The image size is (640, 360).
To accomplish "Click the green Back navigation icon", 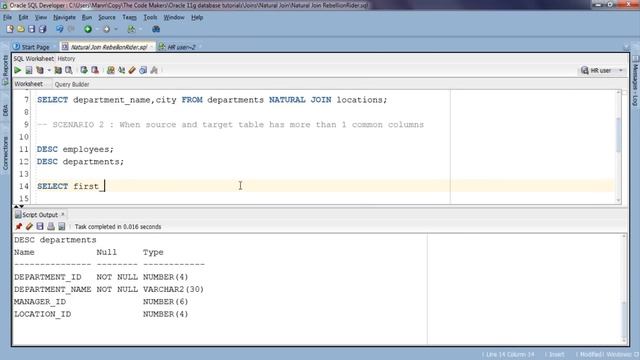I will coord(88,29).
